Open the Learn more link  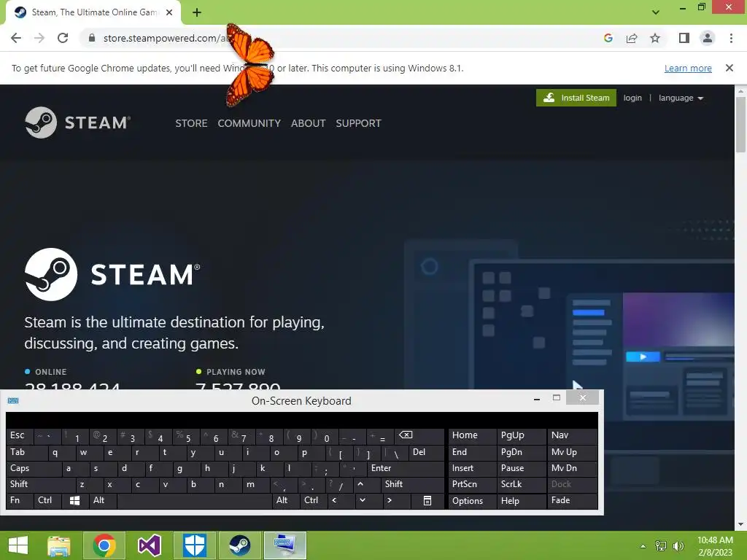coord(688,68)
